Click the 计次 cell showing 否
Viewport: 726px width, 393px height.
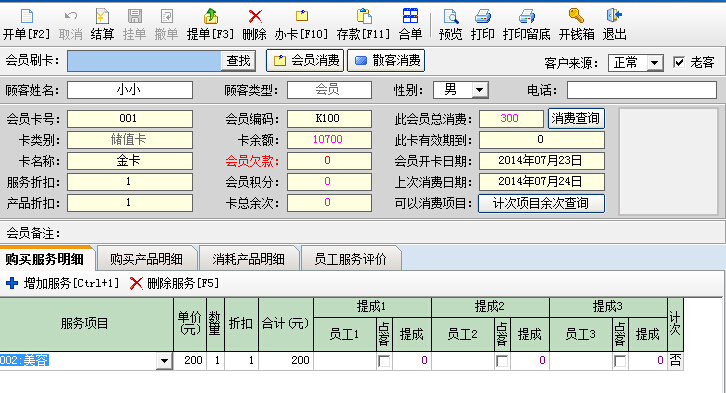pos(676,361)
